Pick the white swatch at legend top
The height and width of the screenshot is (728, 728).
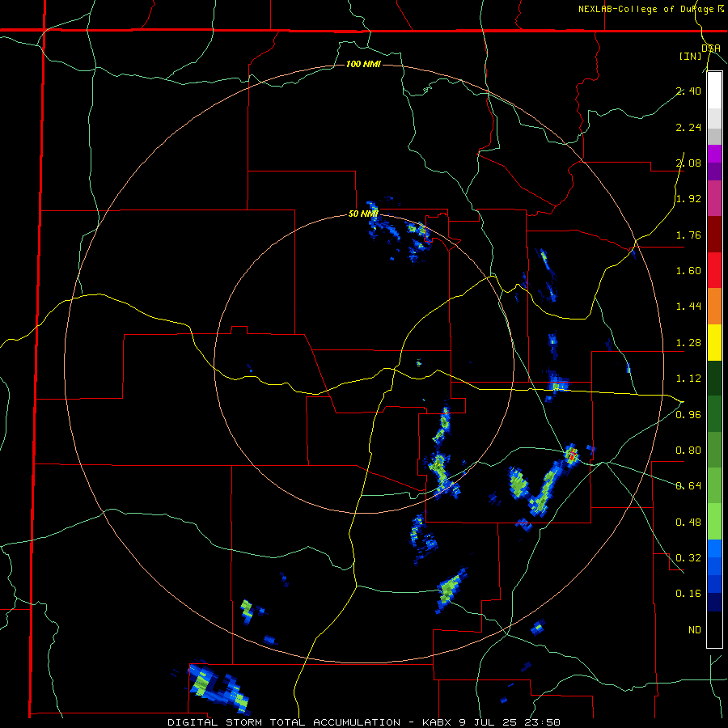(714, 90)
